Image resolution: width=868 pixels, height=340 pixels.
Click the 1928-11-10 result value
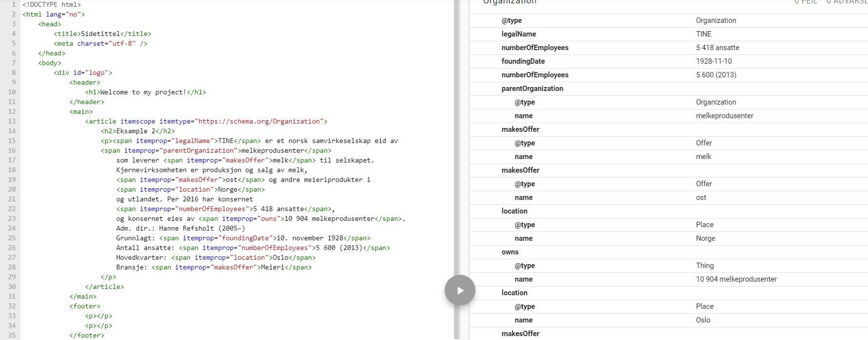click(714, 61)
